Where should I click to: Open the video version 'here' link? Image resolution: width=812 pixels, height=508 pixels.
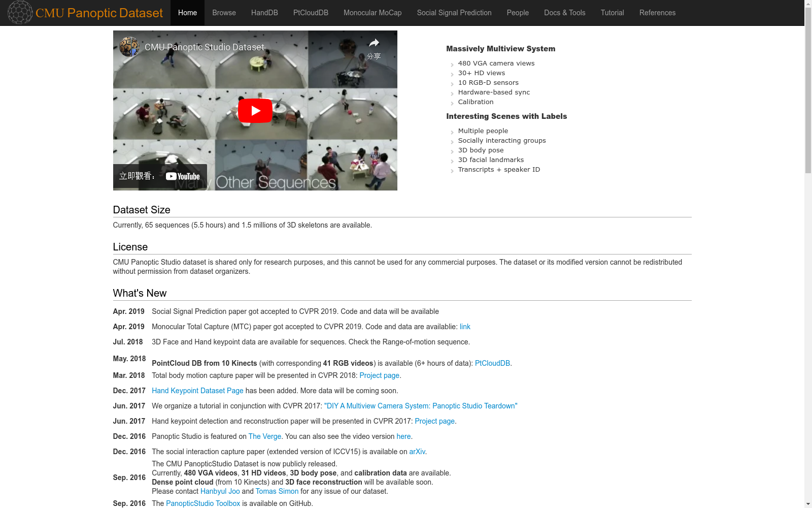tap(403, 436)
